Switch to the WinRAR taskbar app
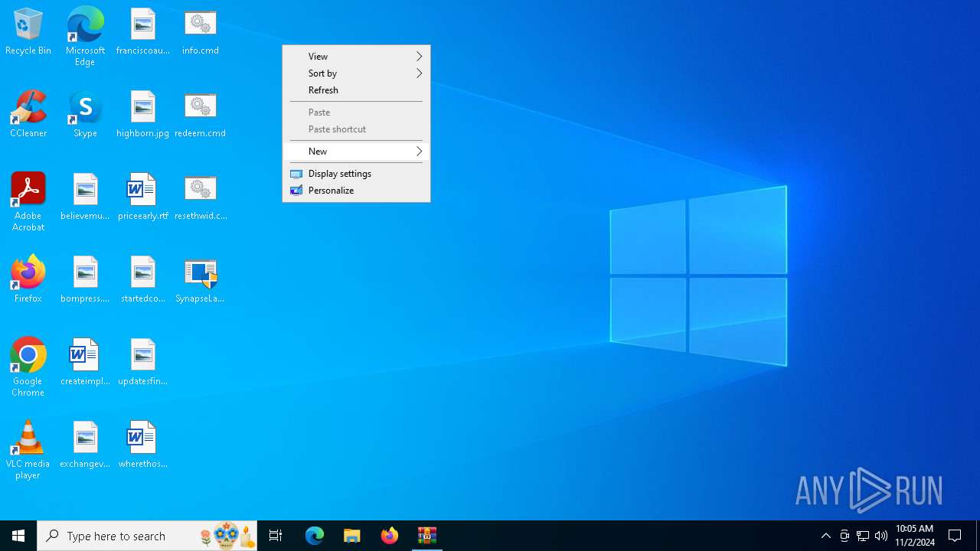The width and height of the screenshot is (980, 551). (427, 536)
